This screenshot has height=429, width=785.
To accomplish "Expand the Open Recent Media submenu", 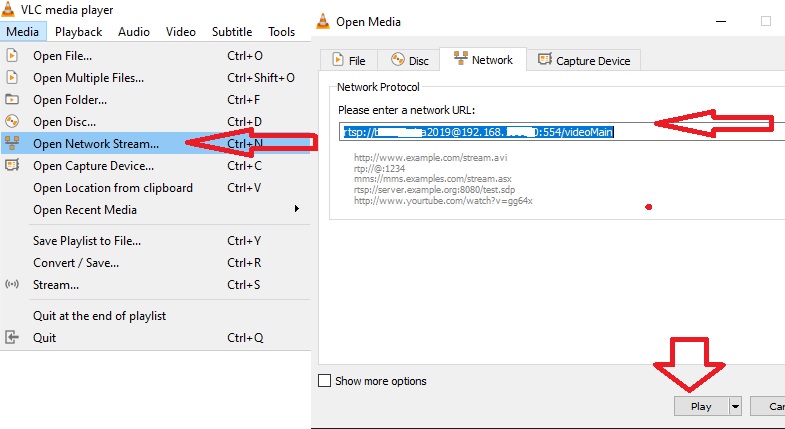I will click(296, 210).
